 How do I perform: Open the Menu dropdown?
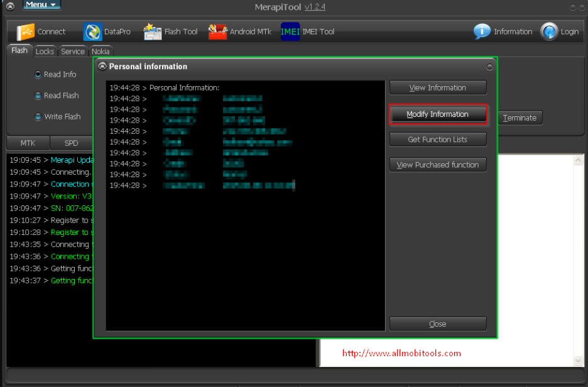(42, 5)
